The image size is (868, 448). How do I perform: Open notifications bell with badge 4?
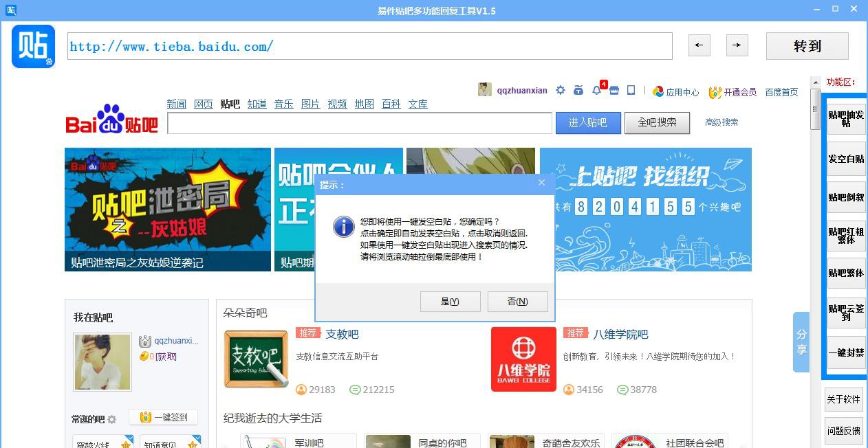click(x=596, y=90)
